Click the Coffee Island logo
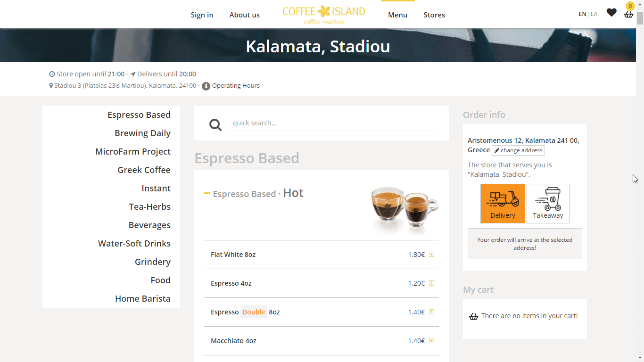Image resolution: width=644 pixels, height=362 pixels. (x=324, y=15)
